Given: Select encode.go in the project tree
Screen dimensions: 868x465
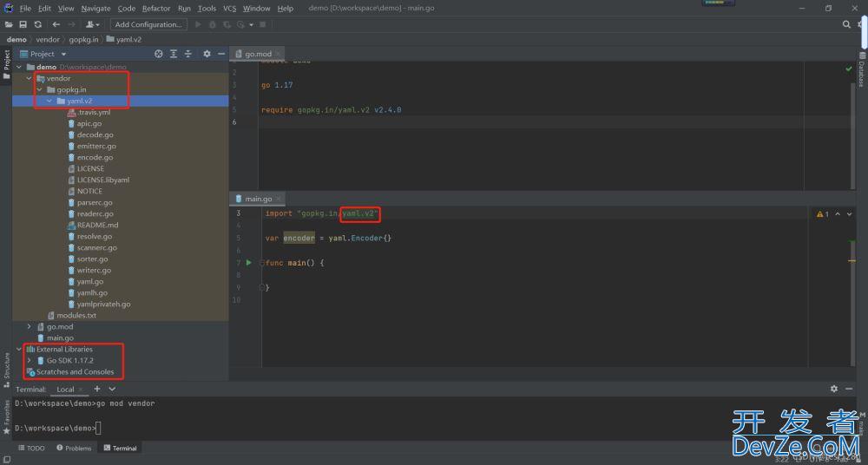Looking at the screenshot, I should pyautogui.click(x=95, y=157).
